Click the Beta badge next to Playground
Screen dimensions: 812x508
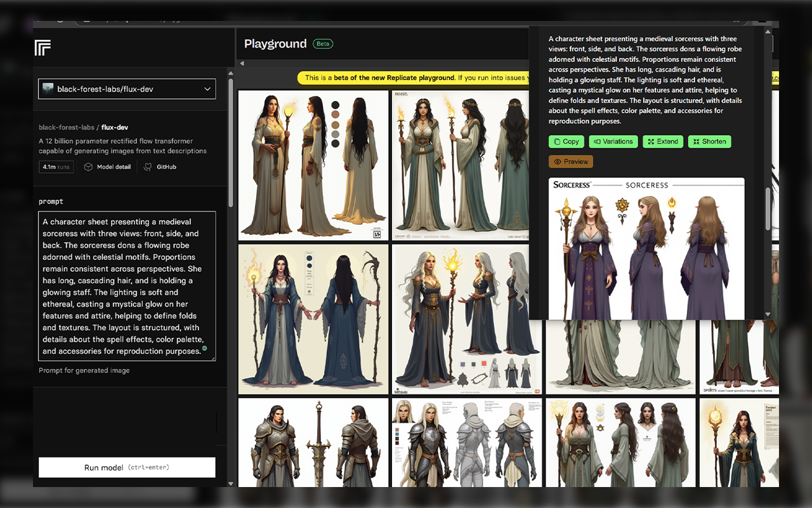323,44
